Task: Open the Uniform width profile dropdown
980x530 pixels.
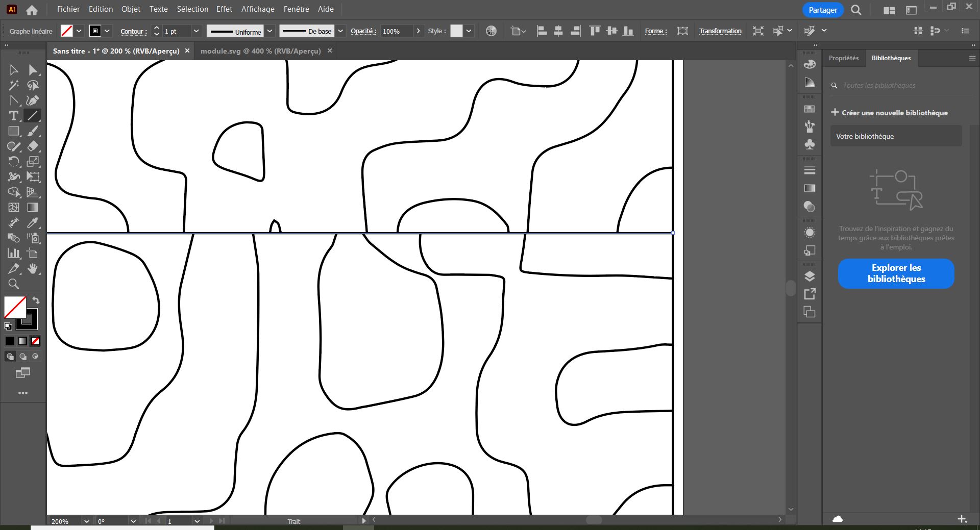Action: (270, 31)
